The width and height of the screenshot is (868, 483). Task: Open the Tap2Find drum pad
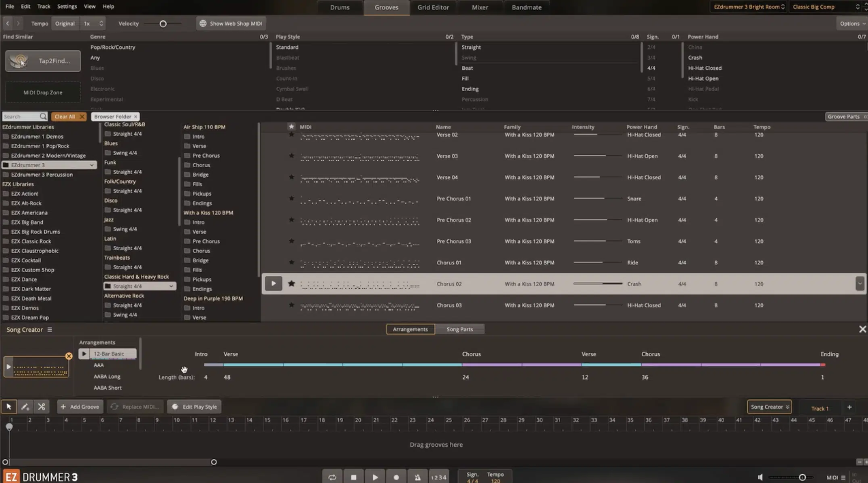coord(43,61)
